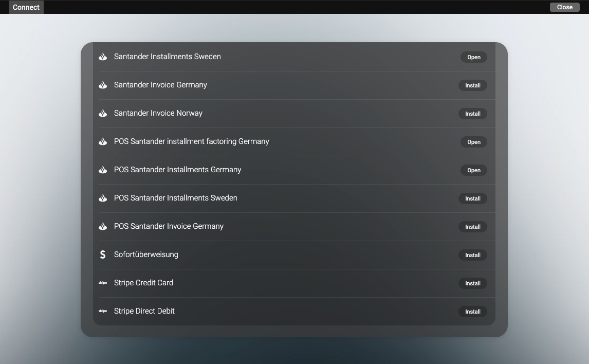This screenshot has width=589, height=364.
Task: Click the 'Santander Invoice Norway' label
Action: click(x=158, y=113)
